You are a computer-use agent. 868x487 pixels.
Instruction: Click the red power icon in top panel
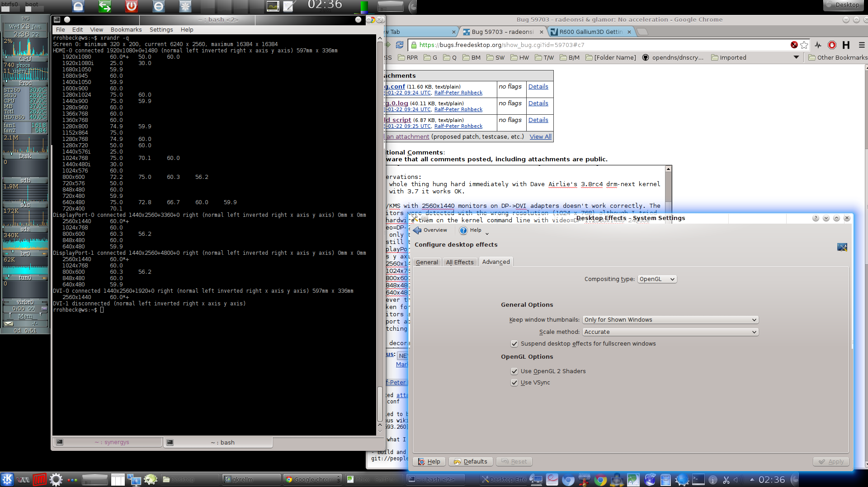coord(132,6)
